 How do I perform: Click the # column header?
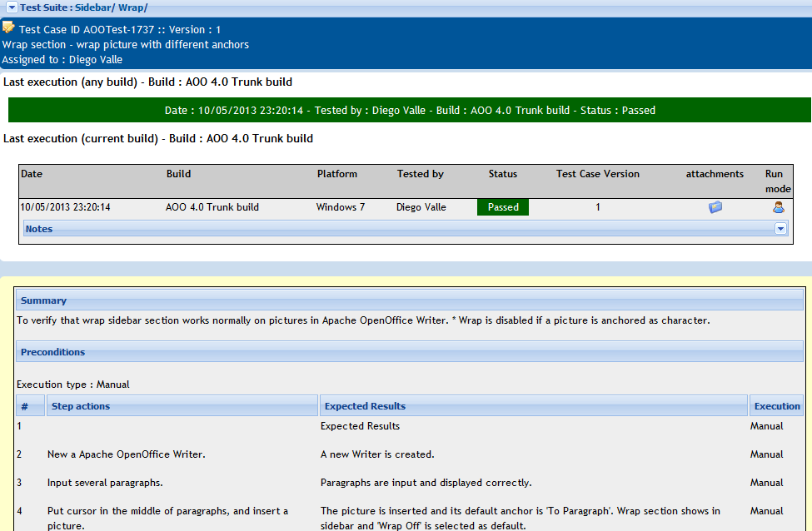(30, 406)
